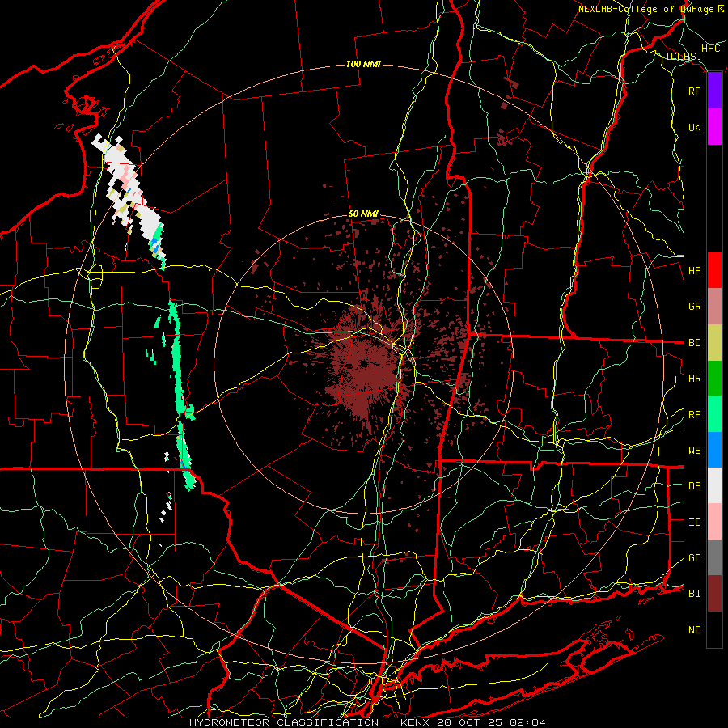Viewport: 728px width, 728px height.
Task: Click the gray GC legend color block
Action: (x=714, y=557)
